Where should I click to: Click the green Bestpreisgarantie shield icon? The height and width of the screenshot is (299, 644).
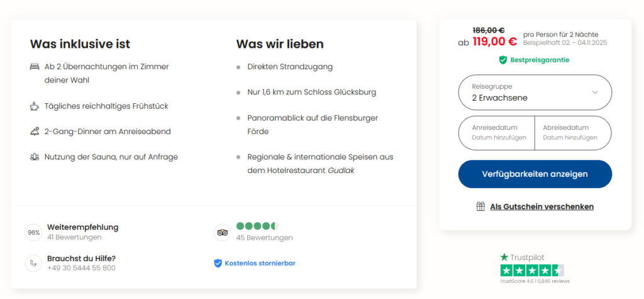[502, 60]
